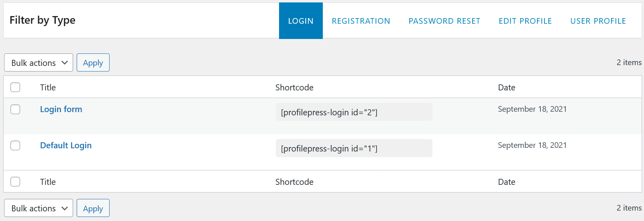Open the REGISTRATION filter tab
The image size is (644, 221).
(361, 21)
